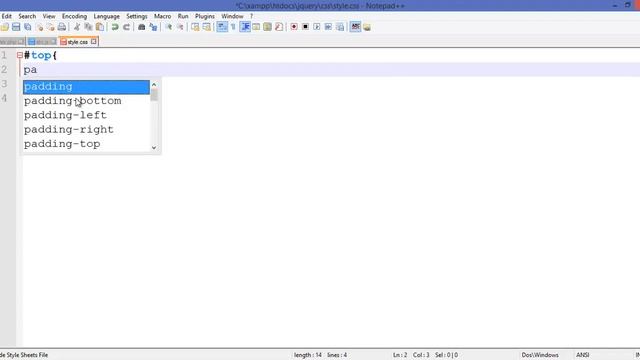
Task: Click Run macro multiple times icon
Action: pos(328,27)
